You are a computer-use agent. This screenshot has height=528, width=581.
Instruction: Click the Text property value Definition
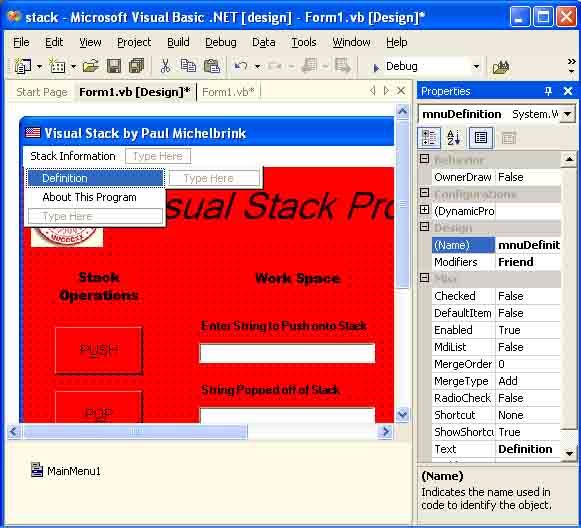pyautogui.click(x=528, y=449)
